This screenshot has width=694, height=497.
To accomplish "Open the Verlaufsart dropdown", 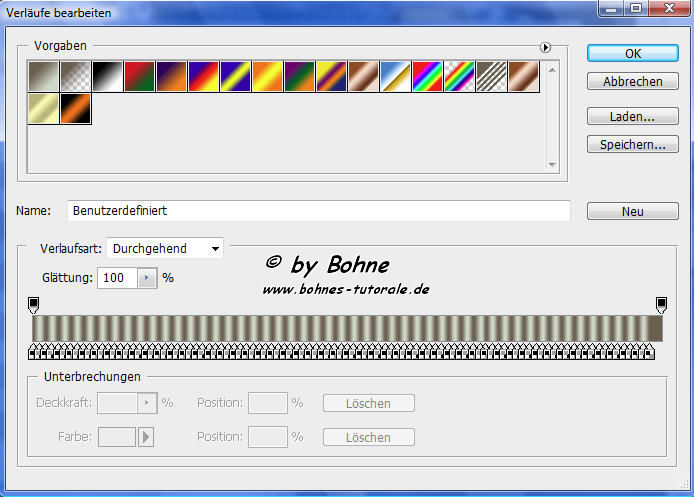I will [x=165, y=248].
